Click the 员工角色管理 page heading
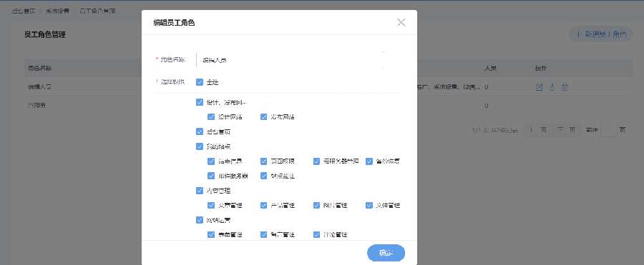644x265 pixels. click(x=45, y=35)
